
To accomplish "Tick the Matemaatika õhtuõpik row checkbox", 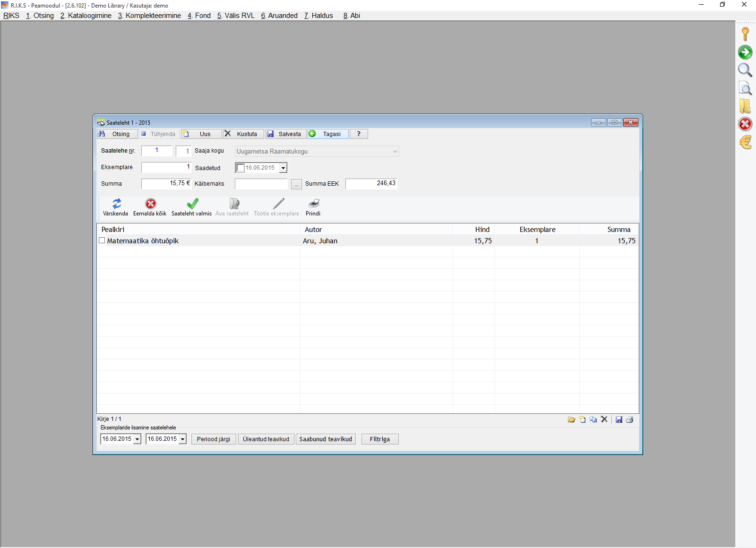I will coord(102,240).
